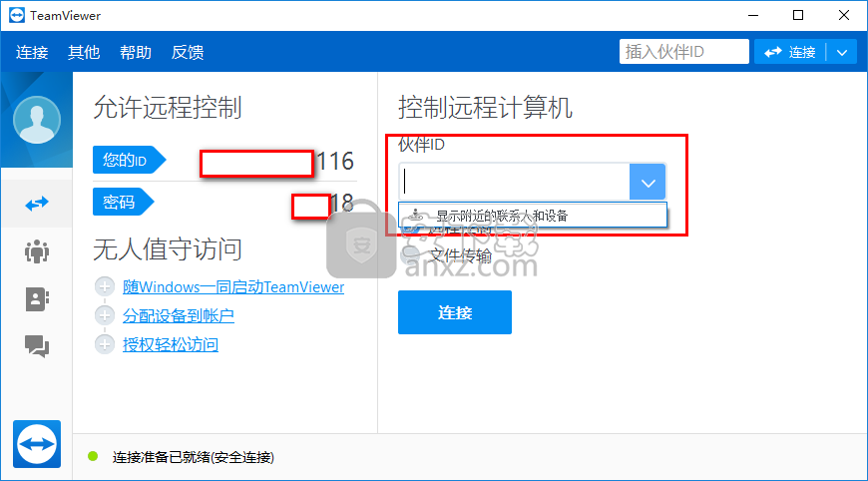
Task: Click the green connection status dot
Action: pos(93,456)
